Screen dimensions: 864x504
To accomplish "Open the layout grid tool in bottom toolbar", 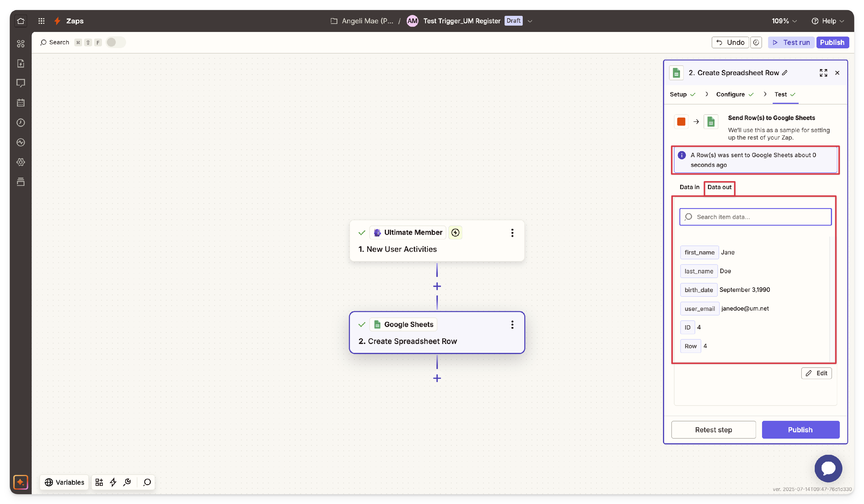I will 99,482.
